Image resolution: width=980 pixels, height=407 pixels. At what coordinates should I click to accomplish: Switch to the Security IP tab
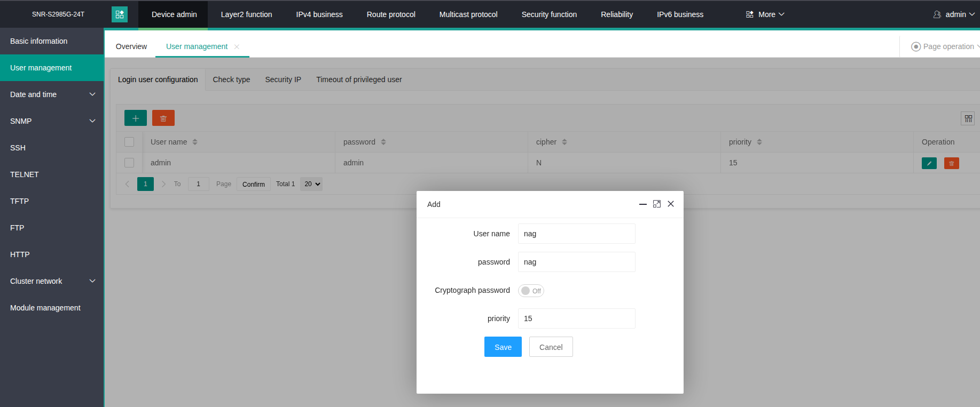[283, 79]
